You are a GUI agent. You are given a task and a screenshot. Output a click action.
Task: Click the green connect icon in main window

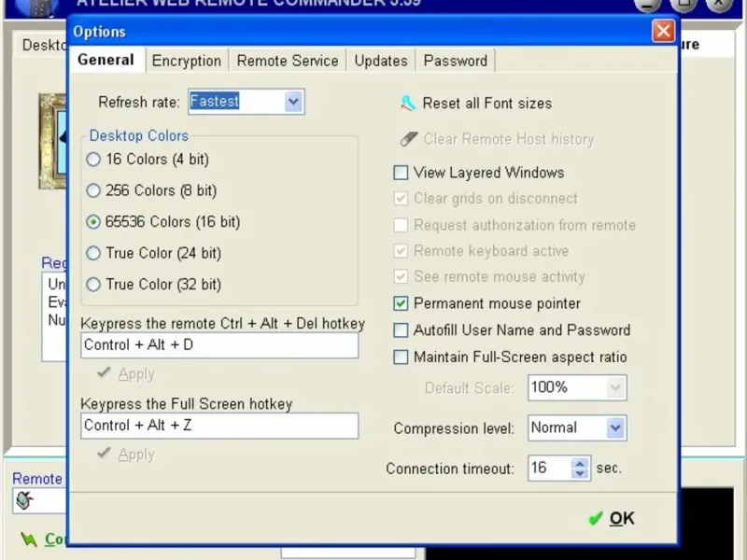29,539
